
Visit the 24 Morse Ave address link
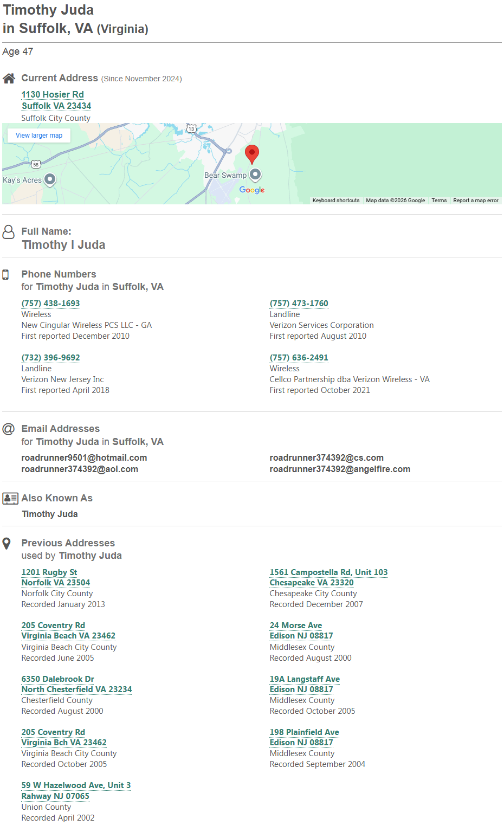tap(296, 625)
